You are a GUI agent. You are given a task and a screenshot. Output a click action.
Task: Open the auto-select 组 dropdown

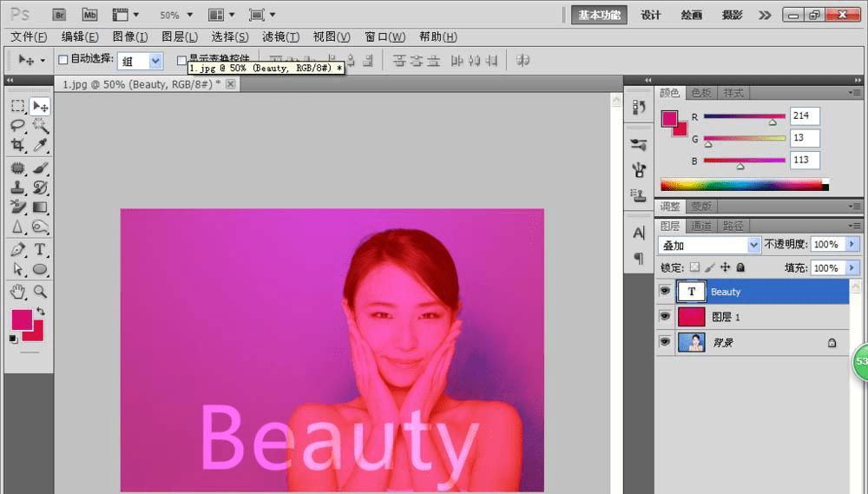pyautogui.click(x=140, y=61)
